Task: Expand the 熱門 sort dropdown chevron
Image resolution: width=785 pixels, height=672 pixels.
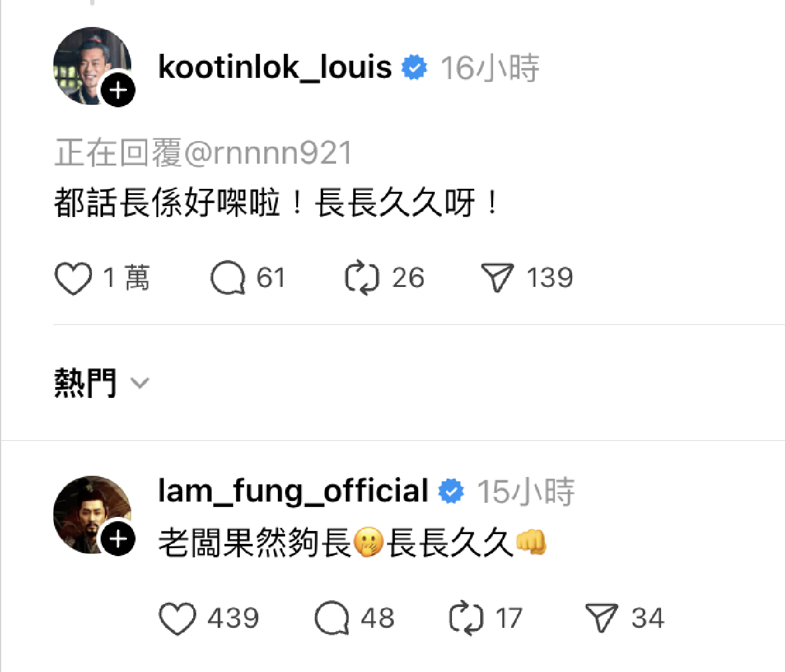Action: (x=140, y=384)
